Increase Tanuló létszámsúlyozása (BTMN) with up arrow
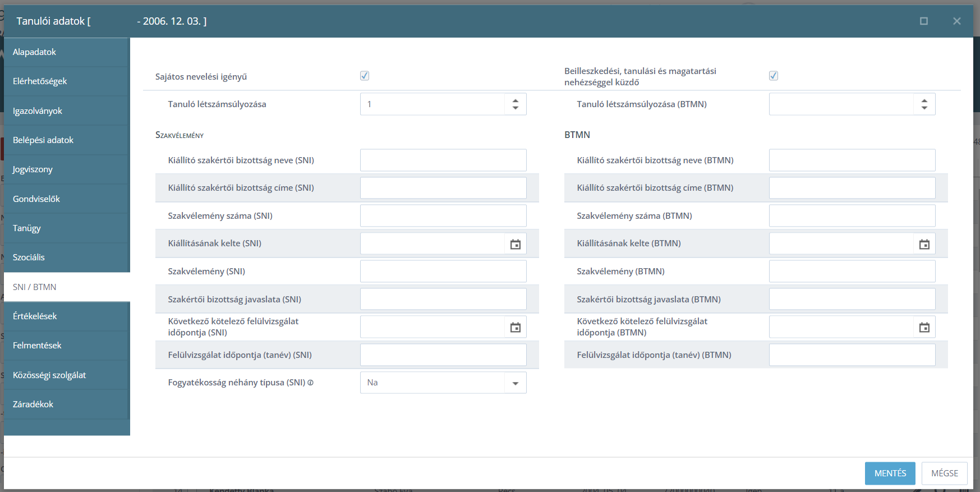This screenshot has width=980, height=492. (x=924, y=100)
